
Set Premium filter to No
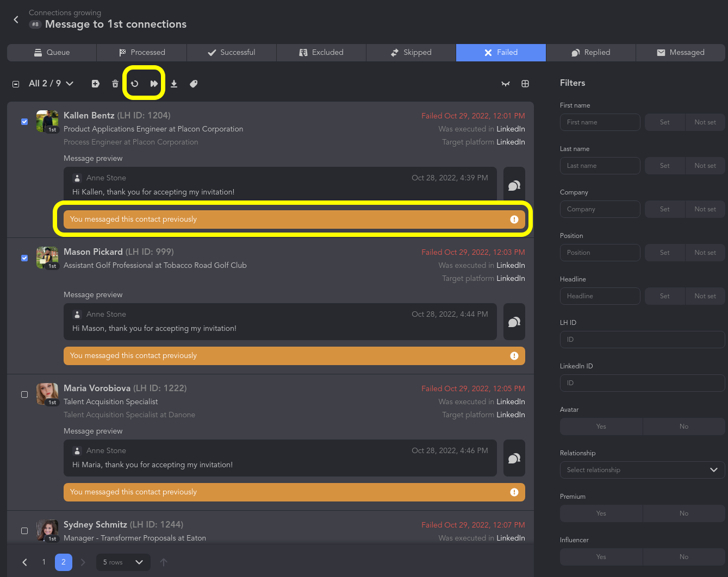click(x=684, y=513)
